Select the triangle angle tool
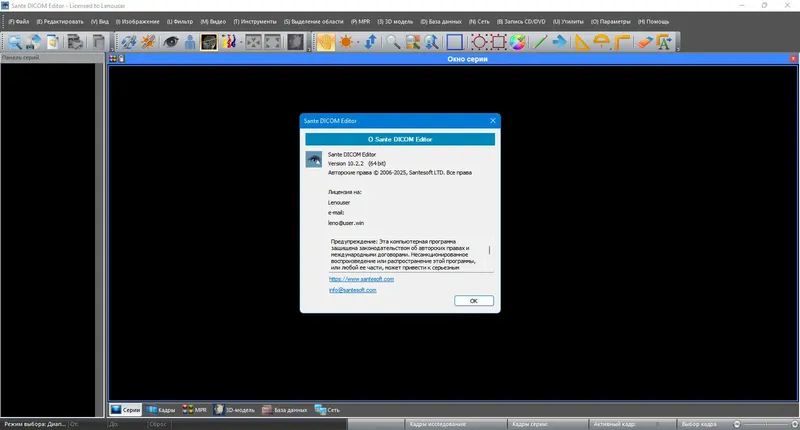This screenshot has height=430, width=800. 582,42
